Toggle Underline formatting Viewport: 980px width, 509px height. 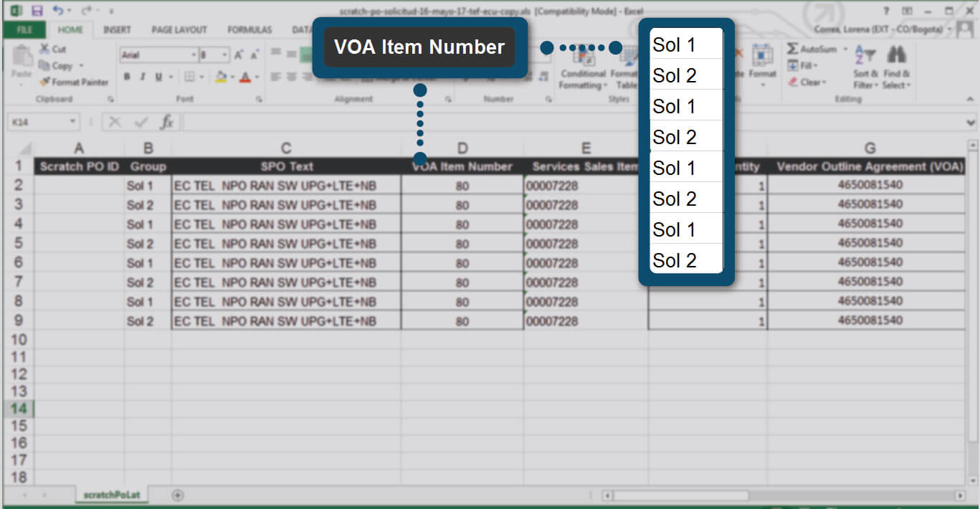tap(158, 77)
